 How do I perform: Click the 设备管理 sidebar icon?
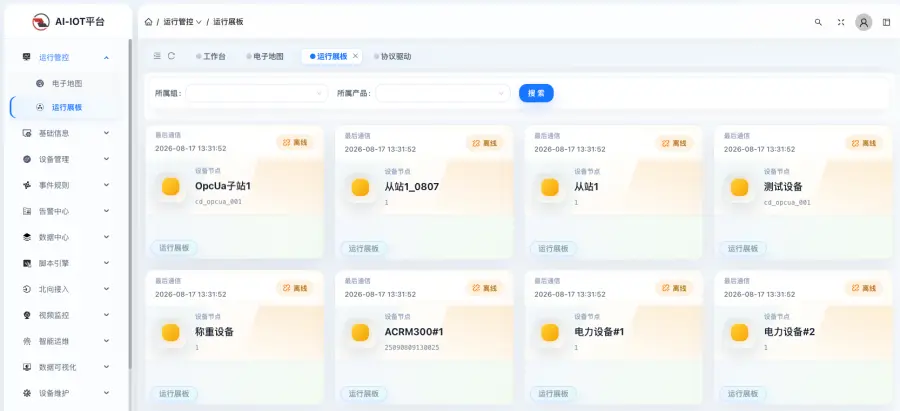pyautogui.click(x=26, y=159)
